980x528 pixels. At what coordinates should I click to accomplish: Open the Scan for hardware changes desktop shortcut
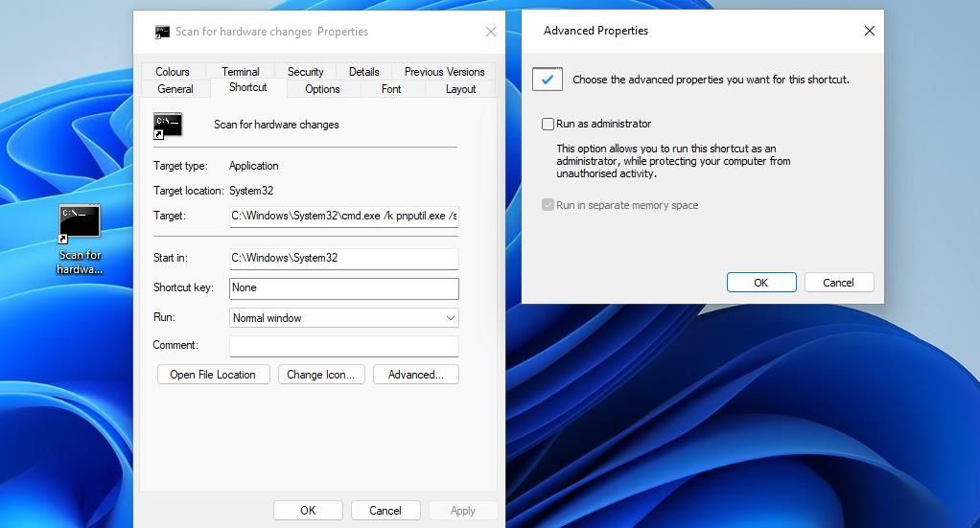tap(80, 224)
